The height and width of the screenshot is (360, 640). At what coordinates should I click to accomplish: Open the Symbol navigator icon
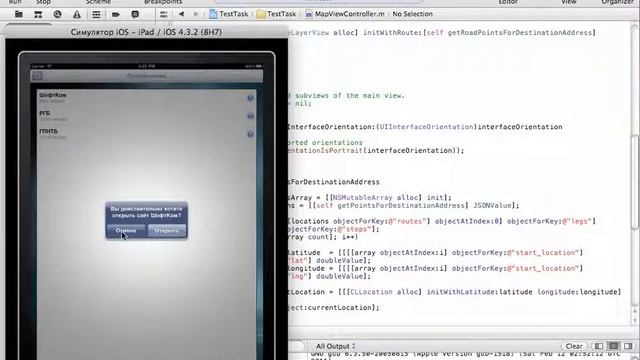38,14
